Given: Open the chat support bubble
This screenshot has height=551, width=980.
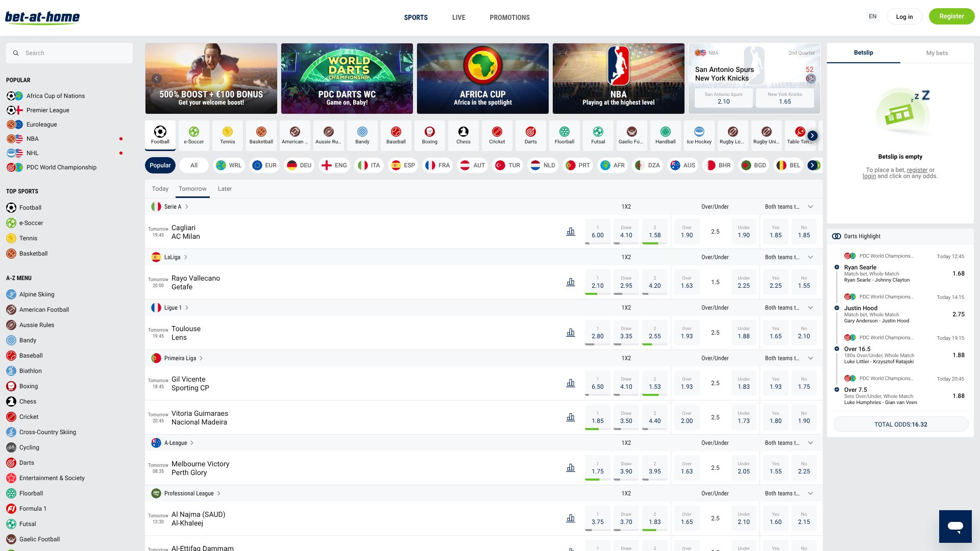Looking at the screenshot, I should [955, 526].
